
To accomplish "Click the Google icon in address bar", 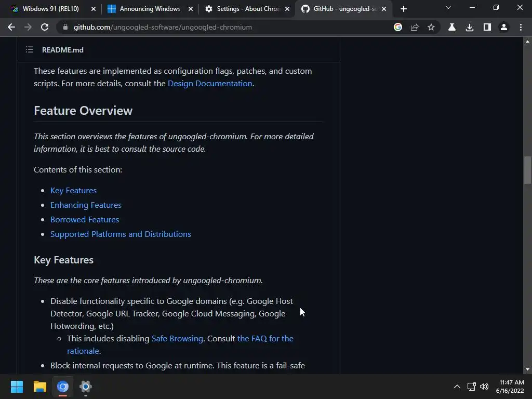I will pos(398,27).
